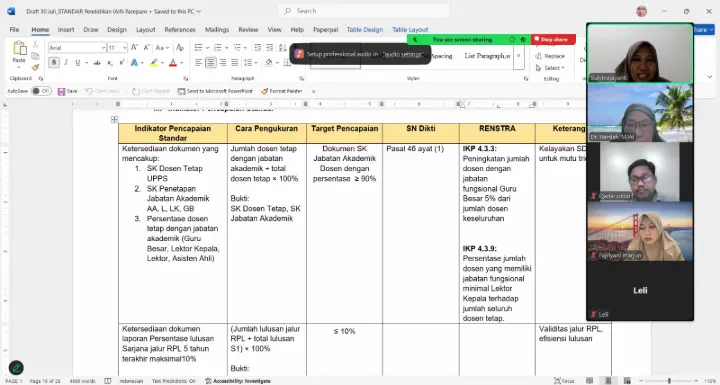
Task: Center align the paragraph
Action: [x=210, y=62]
